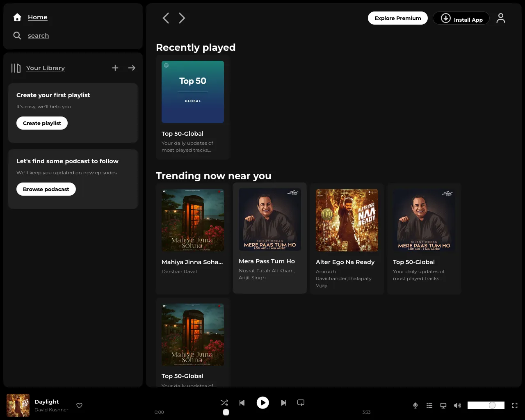Enter fullscreen with the expand icon
Image resolution: width=525 pixels, height=420 pixels.
515,406
